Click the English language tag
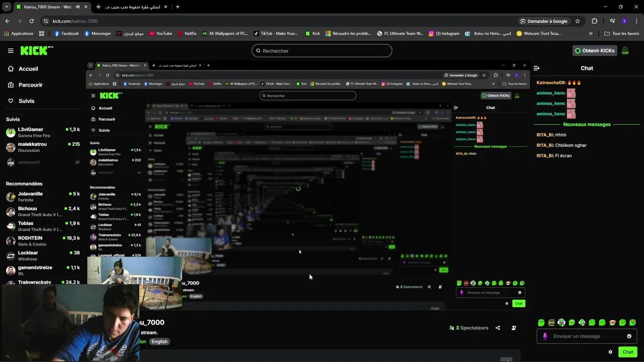The width and height of the screenshot is (644, 362). click(159, 341)
